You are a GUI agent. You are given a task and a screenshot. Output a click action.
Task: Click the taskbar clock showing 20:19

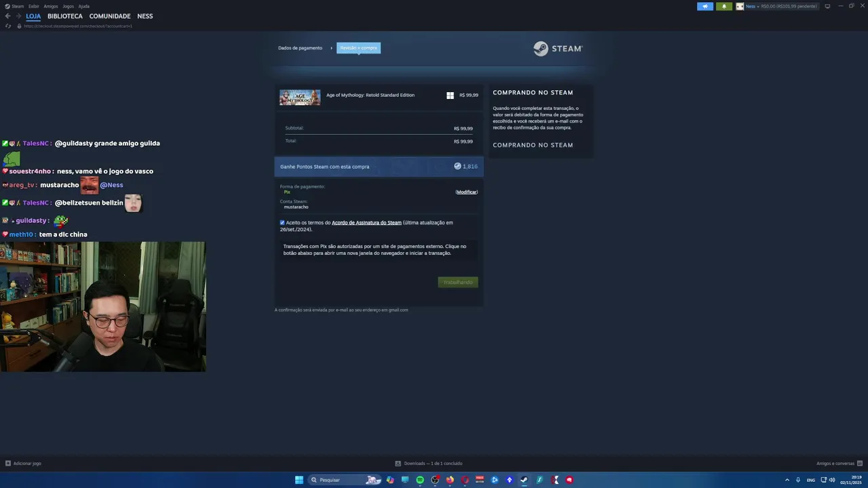pos(851,480)
